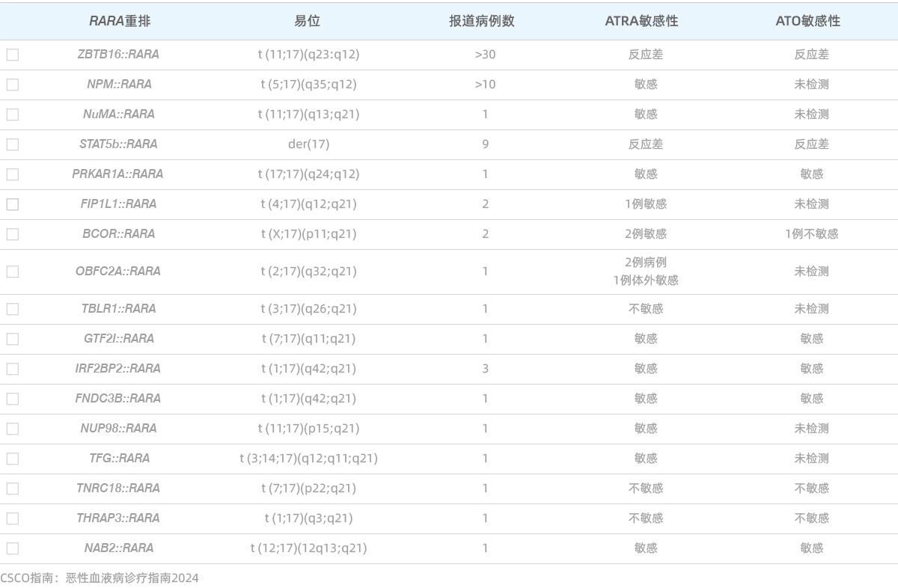Toggle checkbox beside PRKAR1A::RARA

click(x=13, y=174)
